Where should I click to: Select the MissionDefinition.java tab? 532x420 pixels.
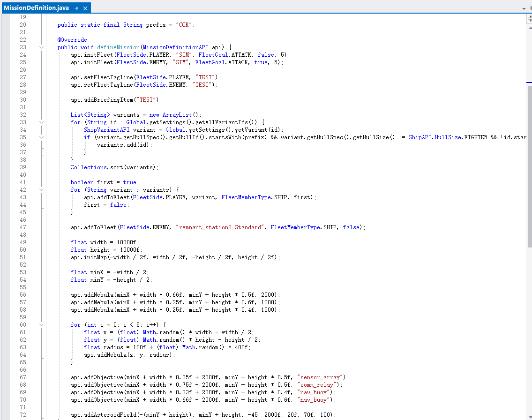pos(36,8)
